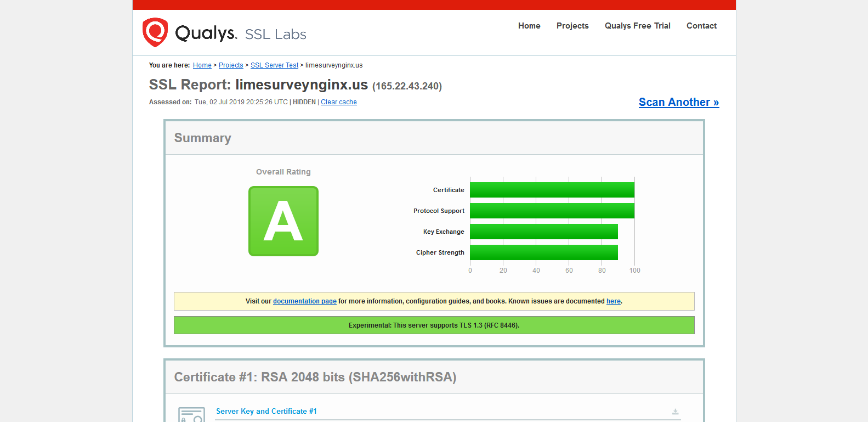Open the SSL Server Test breadcrumb link
The width and height of the screenshot is (868, 422).
click(x=274, y=65)
